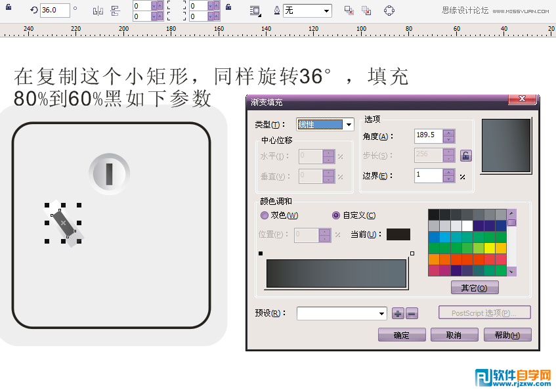Select the 自定义 radio button
The image size is (556, 392).
335,215
